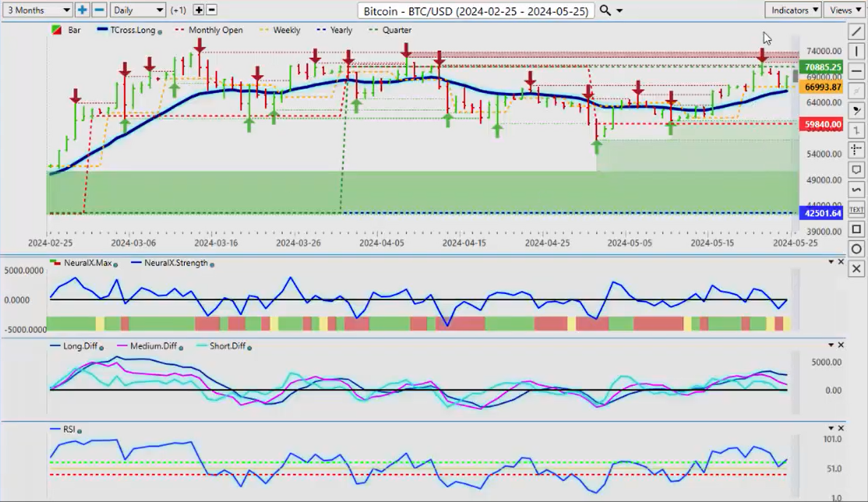Screen dimensions: 868x502
Task: Close the RSI indicator panel
Action: (x=841, y=428)
